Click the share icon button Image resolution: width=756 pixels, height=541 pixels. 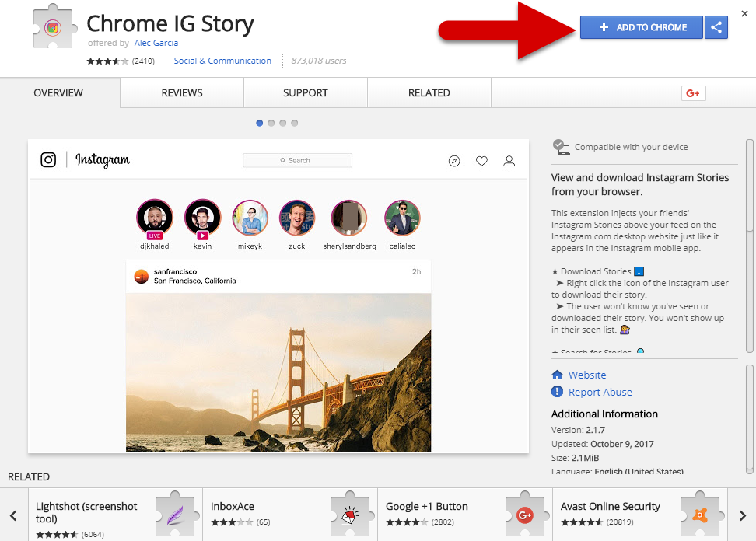[x=716, y=27]
